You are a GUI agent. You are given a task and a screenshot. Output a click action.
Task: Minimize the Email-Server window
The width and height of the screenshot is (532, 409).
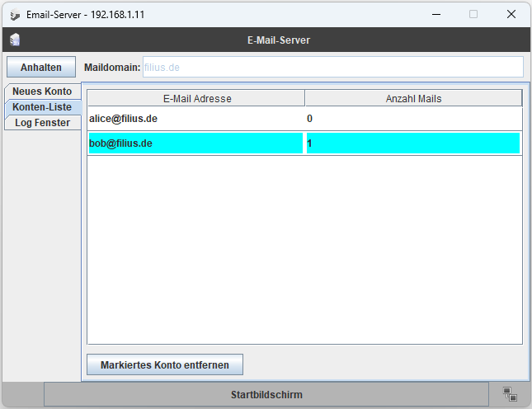pos(435,14)
